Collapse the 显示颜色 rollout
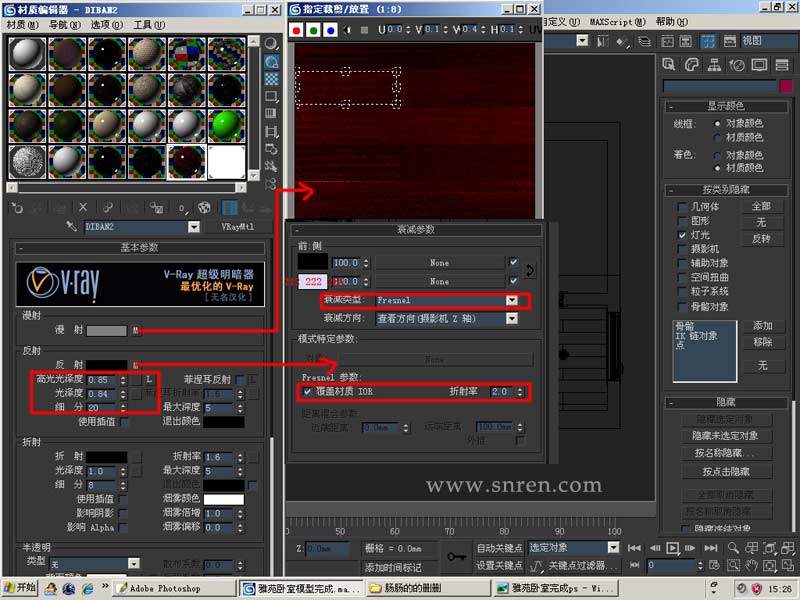The width and height of the screenshot is (800, 600). (x=726, y=106)
